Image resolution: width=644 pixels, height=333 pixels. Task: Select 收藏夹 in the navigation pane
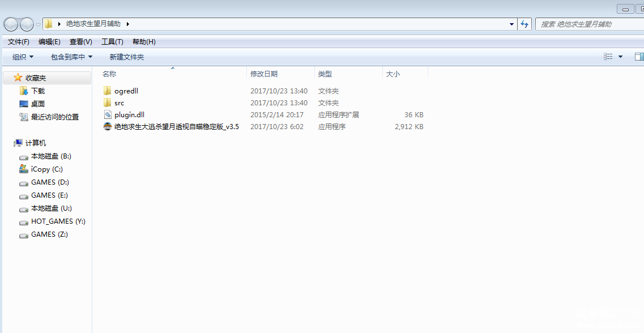pyautogui.click(x=36, y=78)
